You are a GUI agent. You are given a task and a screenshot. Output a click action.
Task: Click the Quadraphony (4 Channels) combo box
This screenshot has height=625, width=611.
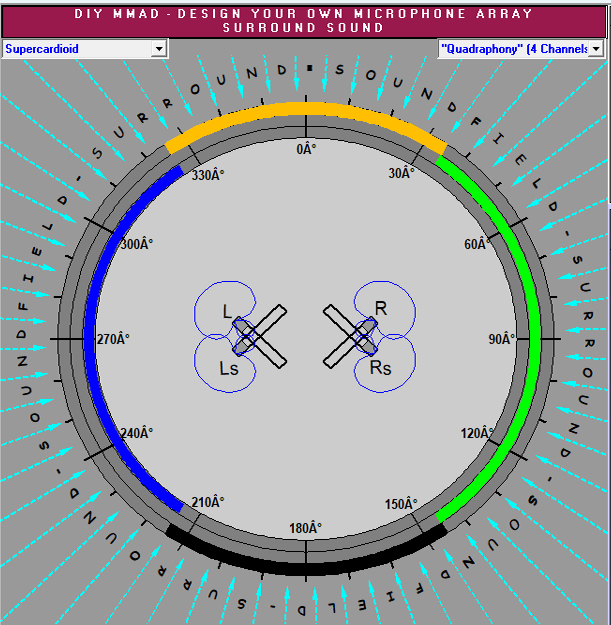point(513,48)
